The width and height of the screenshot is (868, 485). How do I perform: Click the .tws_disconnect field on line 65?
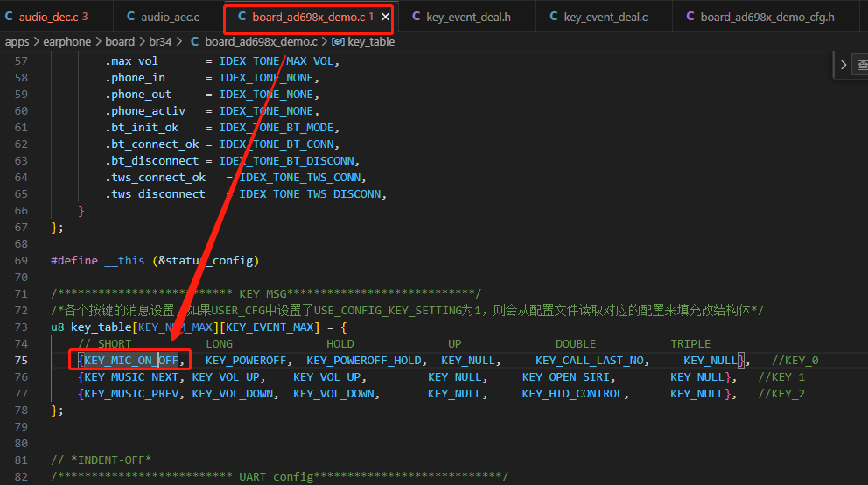(x=155, y=193)
